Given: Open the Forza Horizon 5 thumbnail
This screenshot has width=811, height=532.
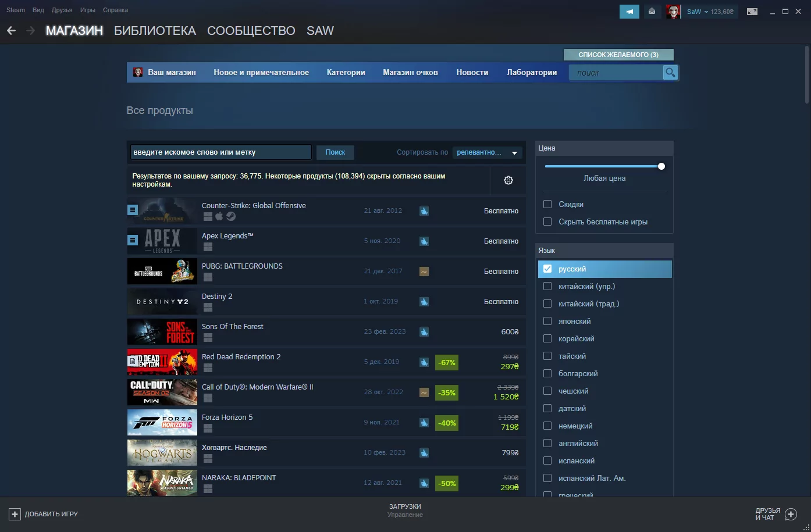Looking at the screenshot, I should [x=162, y=423].
